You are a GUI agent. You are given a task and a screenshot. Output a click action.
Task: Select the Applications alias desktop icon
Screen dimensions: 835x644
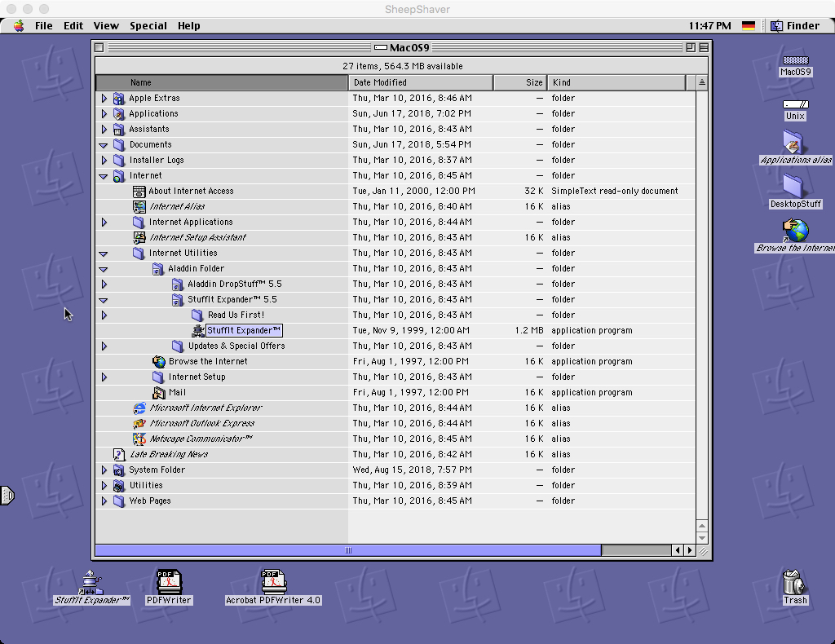tap(793, 143)
